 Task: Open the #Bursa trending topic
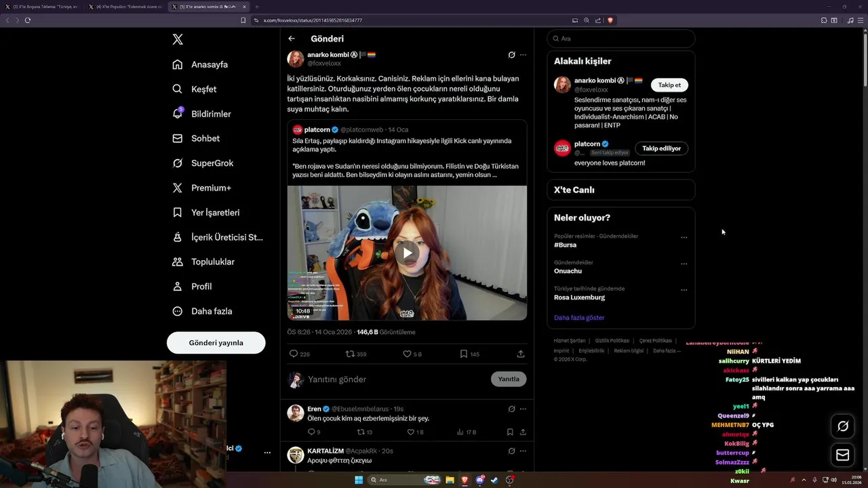565,245
